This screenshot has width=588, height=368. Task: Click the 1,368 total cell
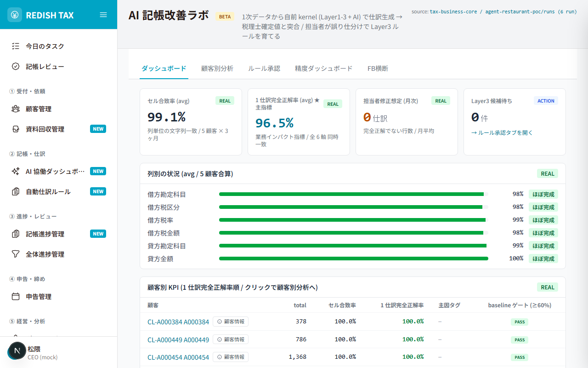[x=297, y=357]
